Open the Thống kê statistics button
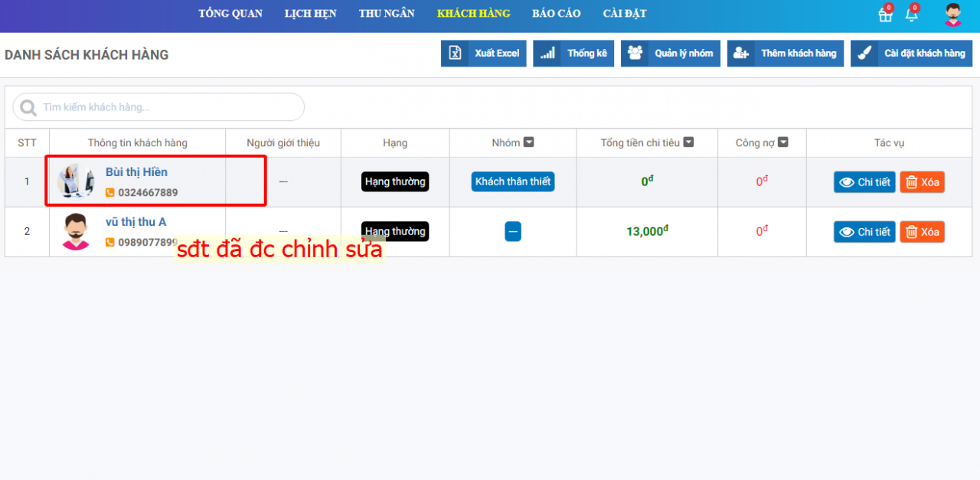Viewport: 980px width, 480px height. (573, 54)
